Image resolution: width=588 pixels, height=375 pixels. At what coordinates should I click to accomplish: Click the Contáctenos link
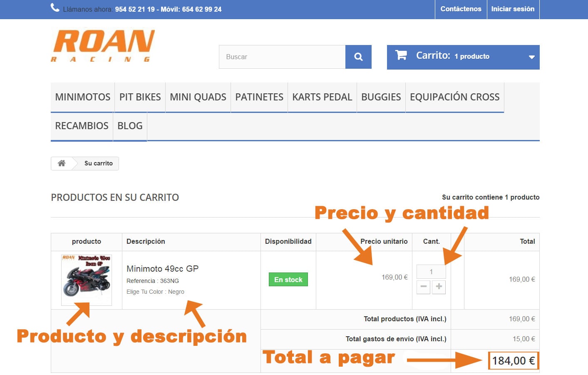461,9
